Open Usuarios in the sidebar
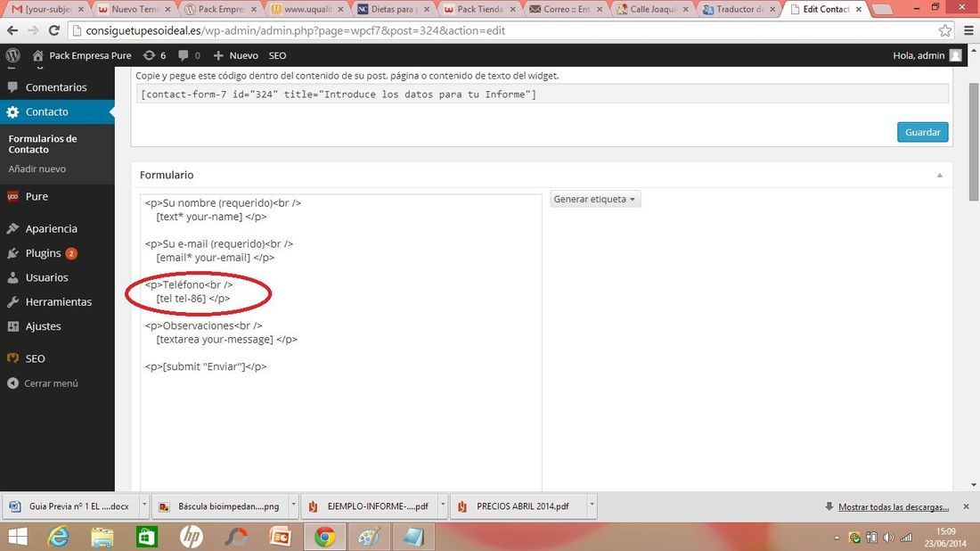The width and height of the screenshot is (980, 551). coord(57,277)
